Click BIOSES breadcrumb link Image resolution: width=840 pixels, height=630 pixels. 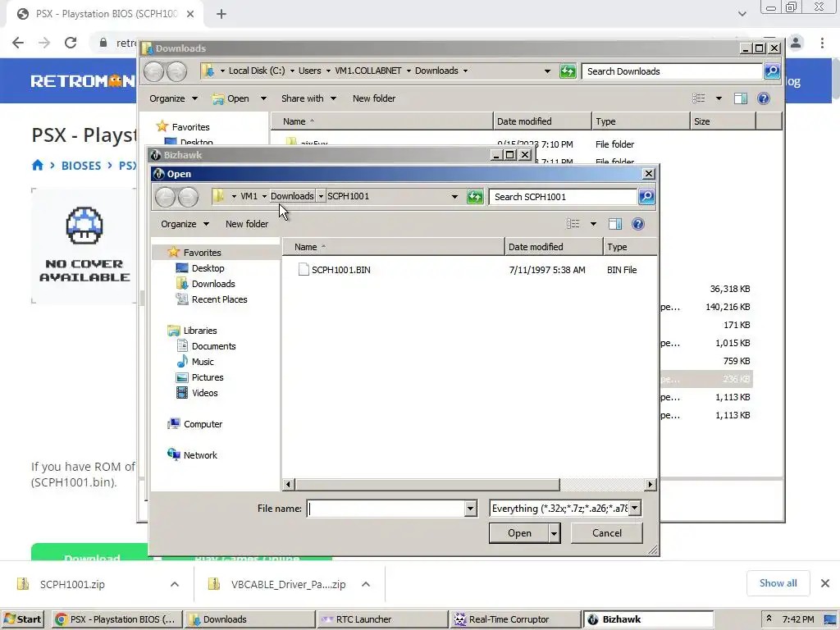(x=81, y=166)
